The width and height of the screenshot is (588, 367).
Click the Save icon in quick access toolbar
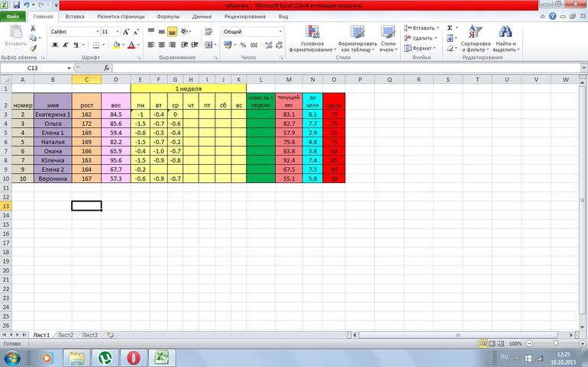[x=17, y=5]
